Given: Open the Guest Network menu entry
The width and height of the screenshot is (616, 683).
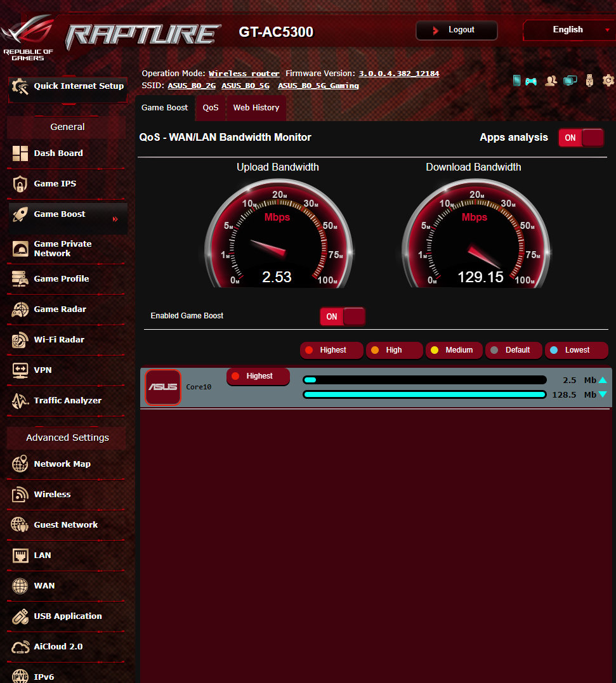Looking at the screenshot, I should [67, 525].
